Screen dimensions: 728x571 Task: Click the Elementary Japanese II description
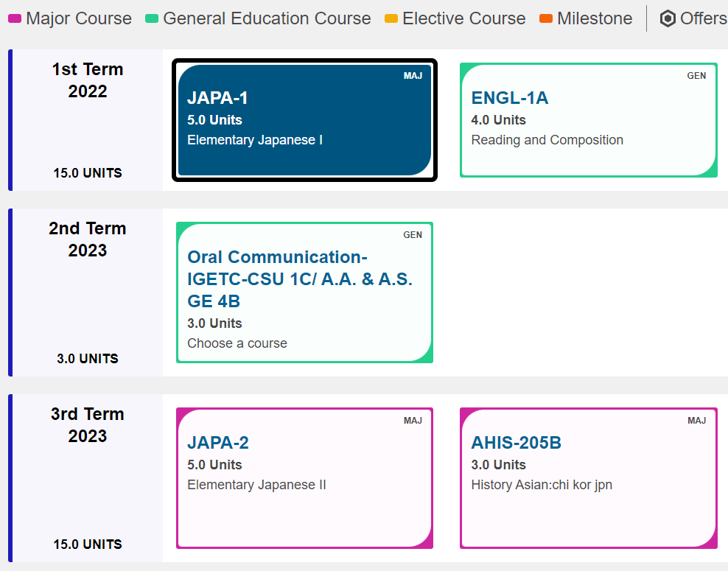[256, 485]
